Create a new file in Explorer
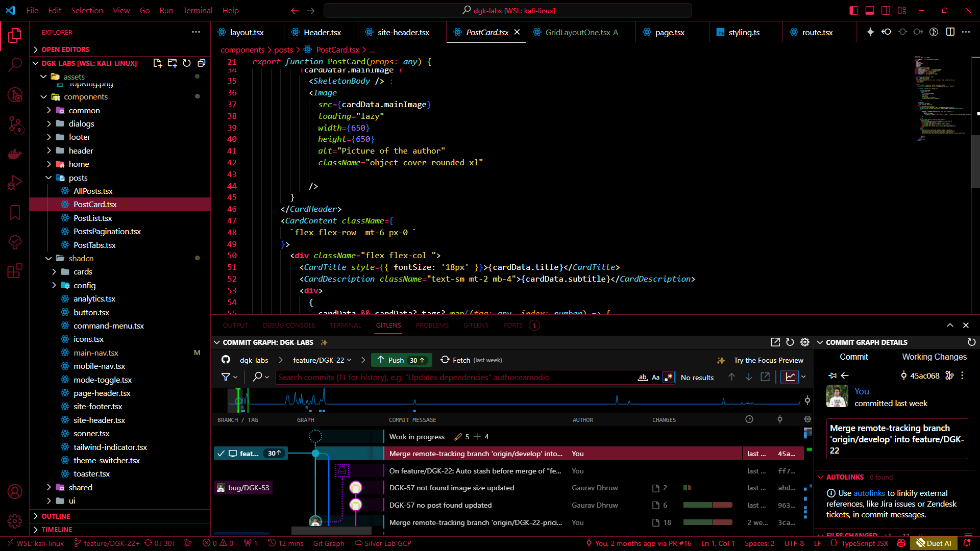This screenshot has width=980, height=551. (157, 63)
